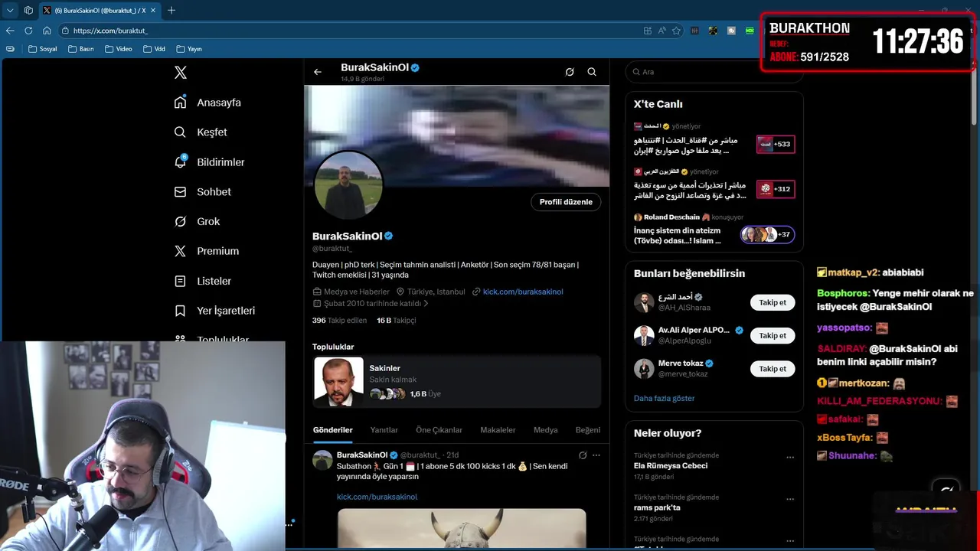Open the Yayın bookmarks folder
The image size is (980, 551).
click(189, 49)
